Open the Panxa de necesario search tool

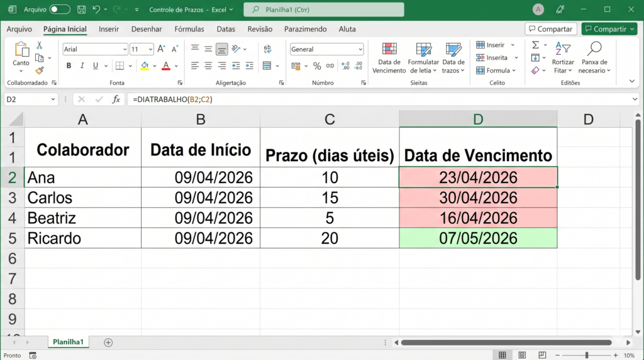(594, 58)
